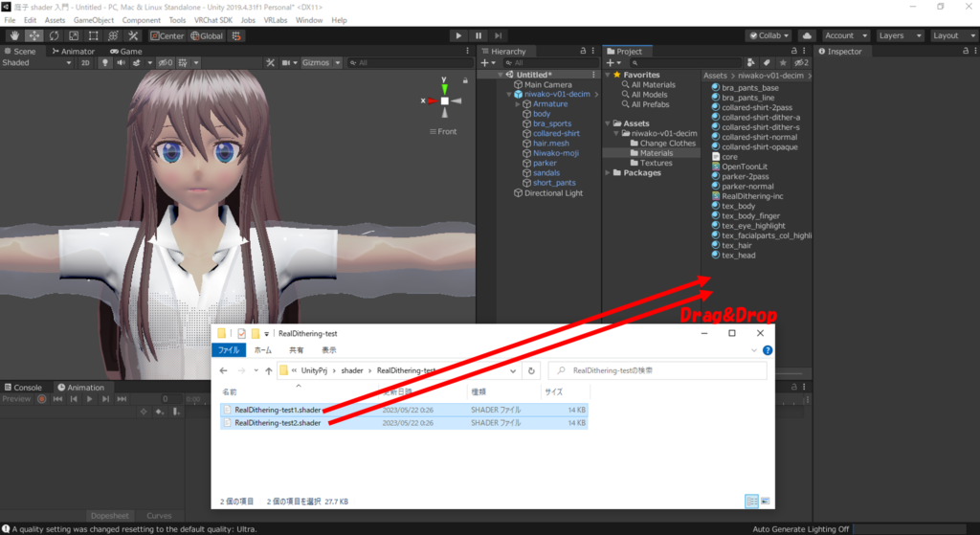This screenshot has height=535, width=980.
Task: Select the Move tool
Action: [33, 35]
